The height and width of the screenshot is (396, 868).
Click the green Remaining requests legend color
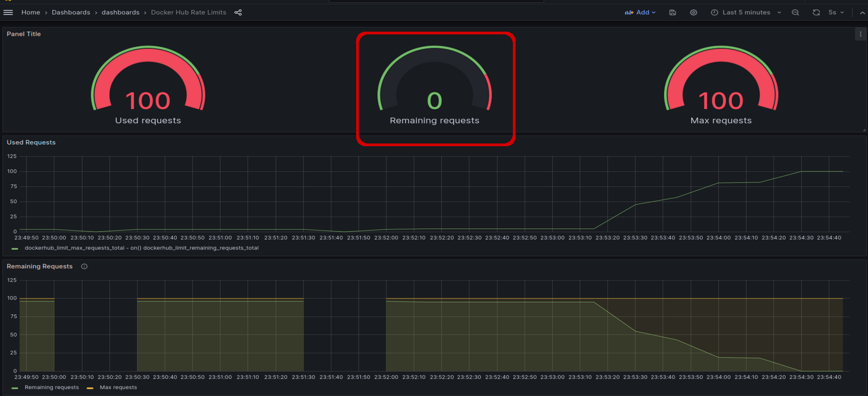(x=15, y=388)
